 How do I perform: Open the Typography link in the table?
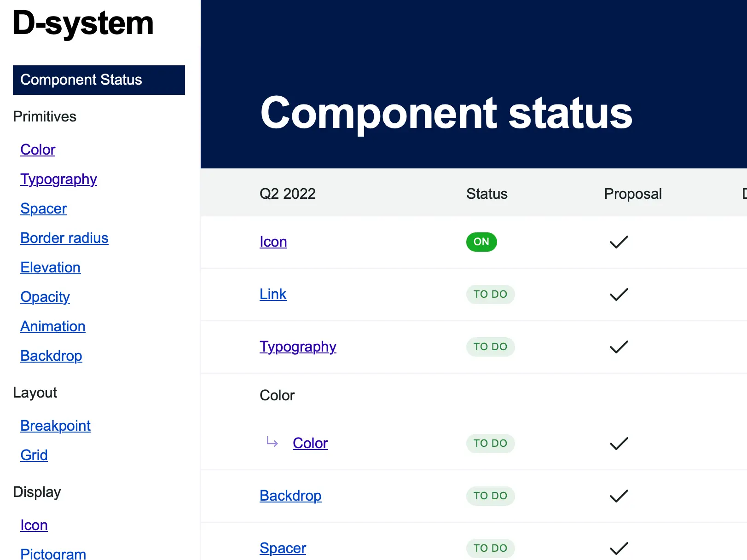tap(298, 346)
